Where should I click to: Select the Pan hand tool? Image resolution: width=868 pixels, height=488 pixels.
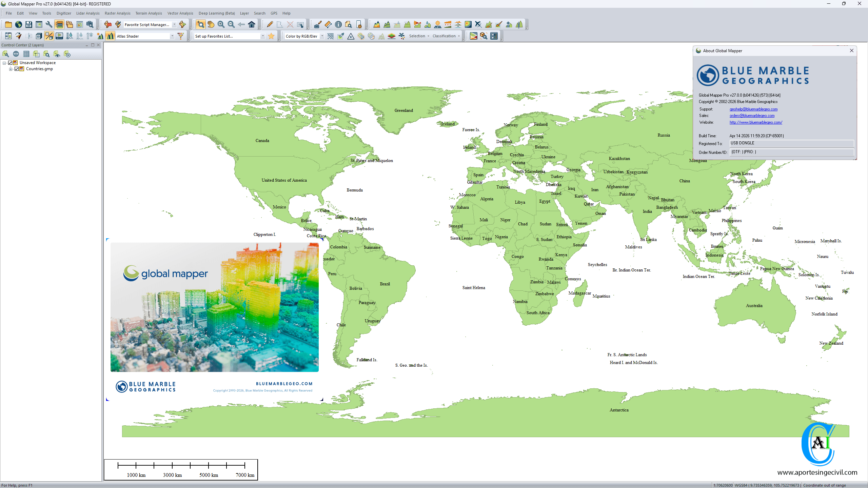211,24
